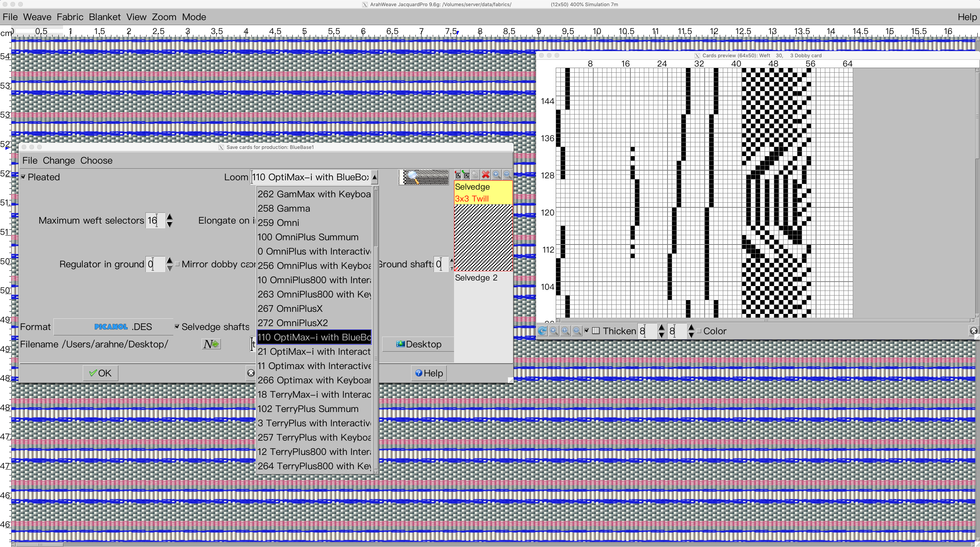Image resolution: width=980 pixels, height=547 pixels.
Task: Increase Regulator in ground value
Action: (169, 260)
